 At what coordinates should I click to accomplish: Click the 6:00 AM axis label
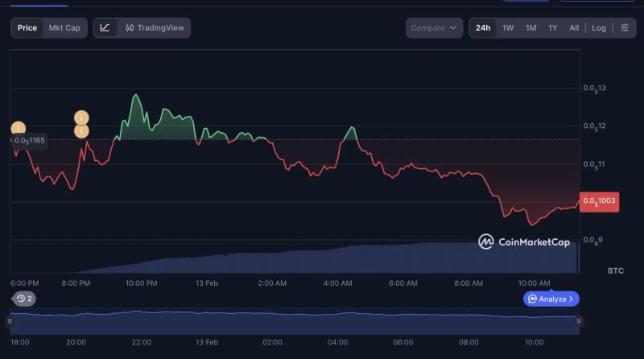(x=403, y=283)
